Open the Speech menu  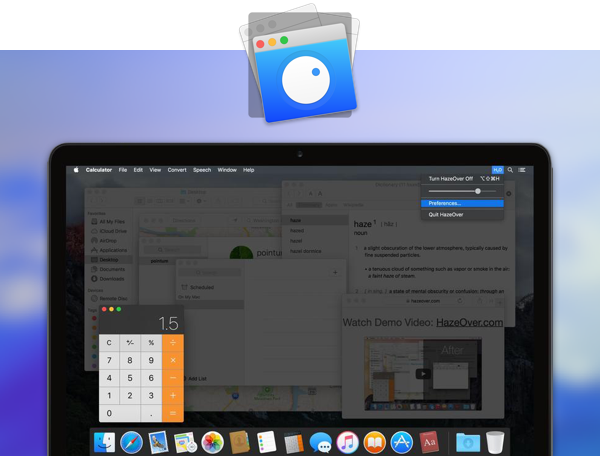[x=202, y=170]
